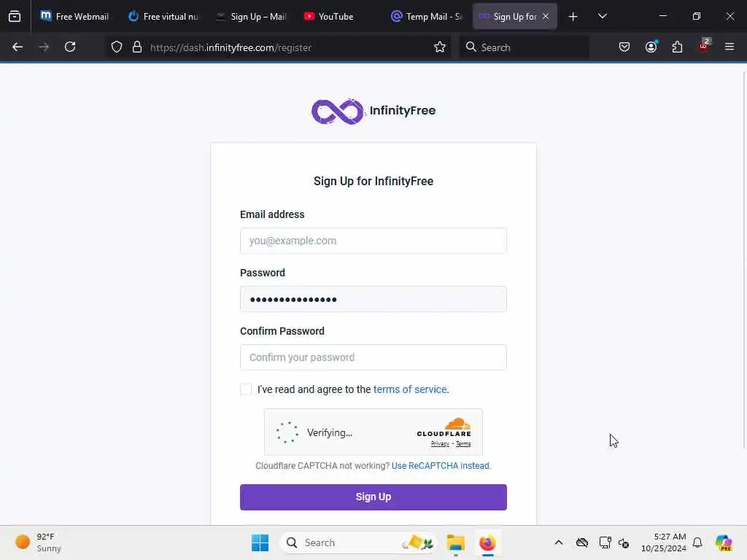Image resolution: width=747 pixels, height=560 pixels.
Task: Open Save to Pocket
Action: click(x=624, y=47)
